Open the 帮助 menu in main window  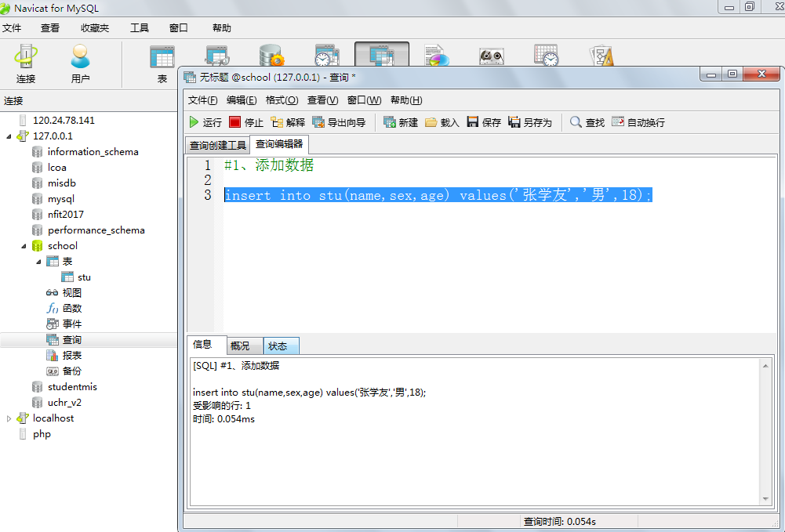click(x=222, y=28)
